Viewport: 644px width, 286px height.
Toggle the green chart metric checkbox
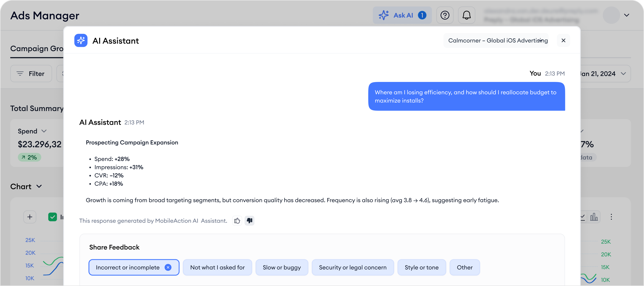pyautogui.click(x=53, y=217)
